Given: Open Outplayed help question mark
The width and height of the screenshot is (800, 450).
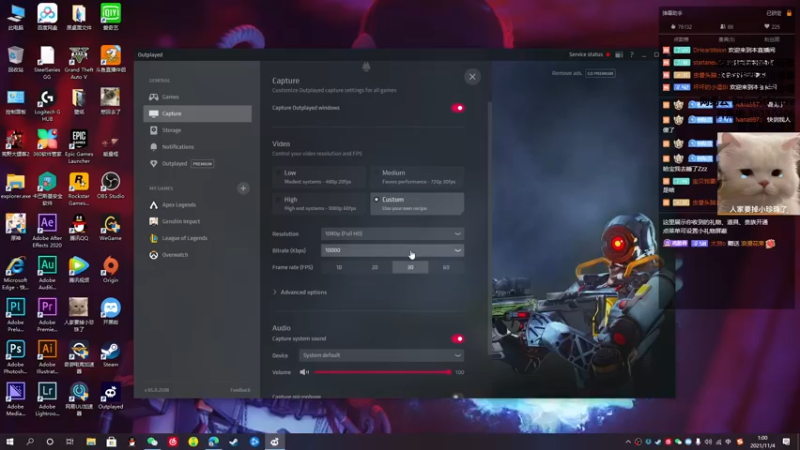Looking at the screenshot, I should (632, 55).
